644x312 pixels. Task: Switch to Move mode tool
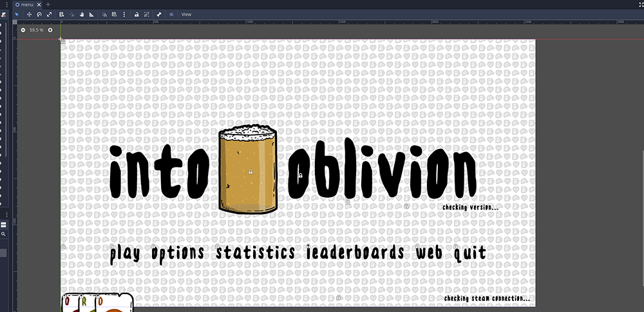pos(29,14)
